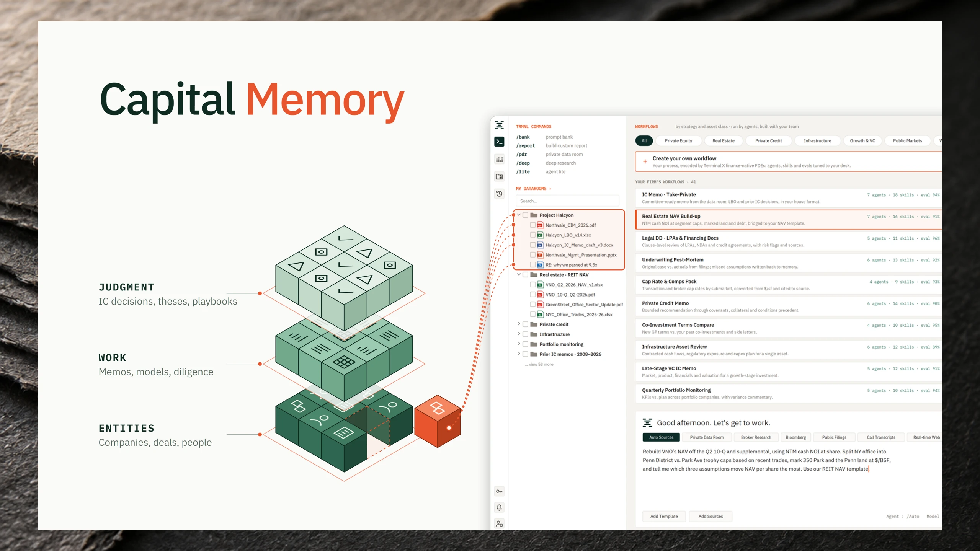Expand the Portfolio monitoring folder
980x551 pixels.
click(x=519, y=344)
